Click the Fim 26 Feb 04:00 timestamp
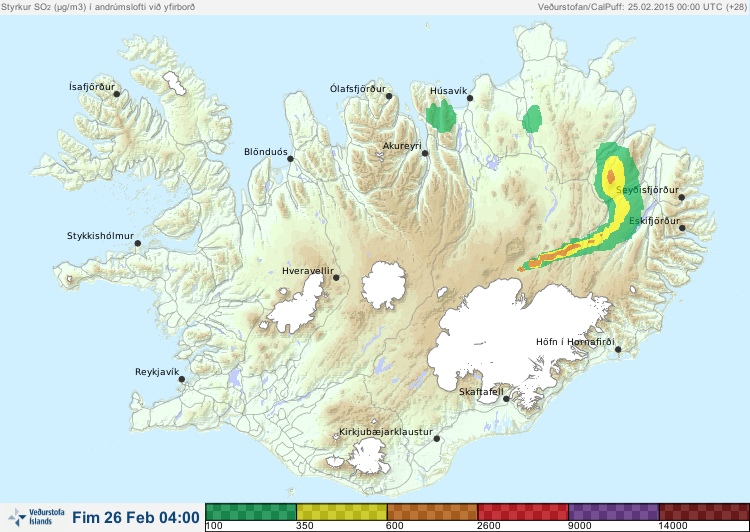Image resolution: width=750 pixels, height=532 pixels. [x=136, y=518]
